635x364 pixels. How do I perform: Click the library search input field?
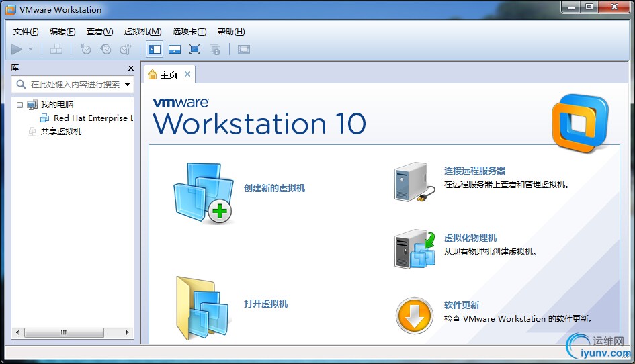(73, 84)
